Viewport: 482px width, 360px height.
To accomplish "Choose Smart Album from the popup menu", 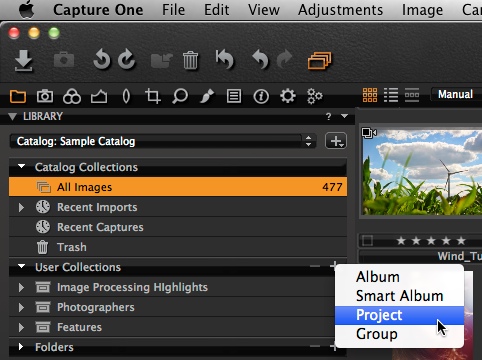I will pos(399,296).
